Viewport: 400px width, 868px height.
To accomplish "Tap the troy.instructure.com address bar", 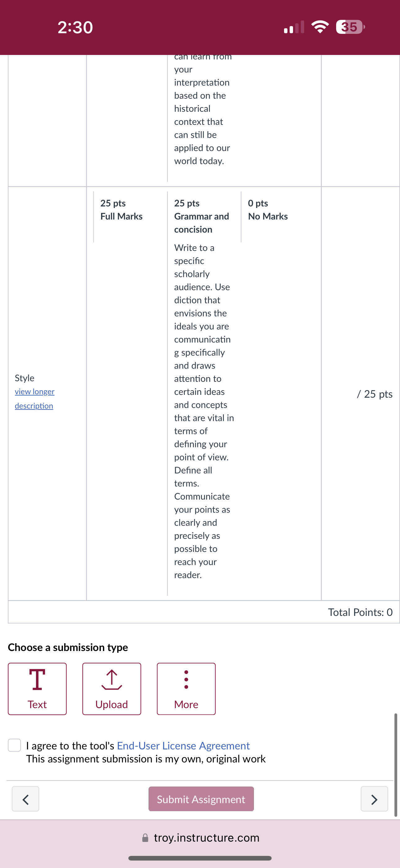I will [200, 838].
